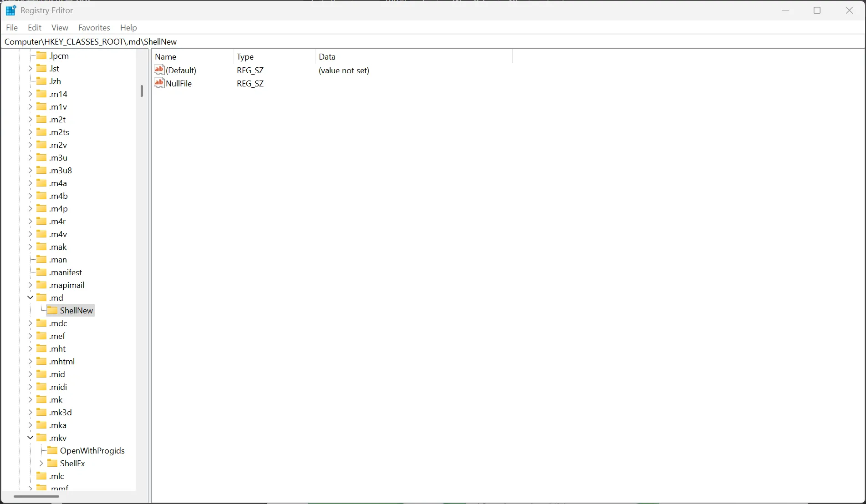Click the (Default) string value icon

click(159, 70)
